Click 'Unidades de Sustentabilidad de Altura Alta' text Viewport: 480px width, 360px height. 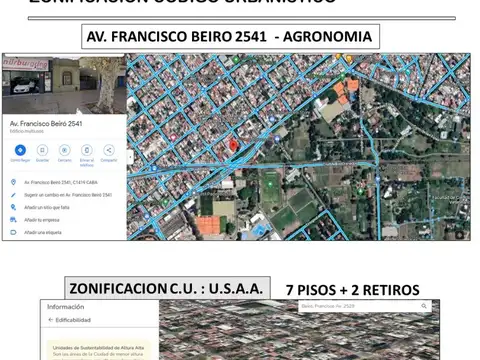98,348
